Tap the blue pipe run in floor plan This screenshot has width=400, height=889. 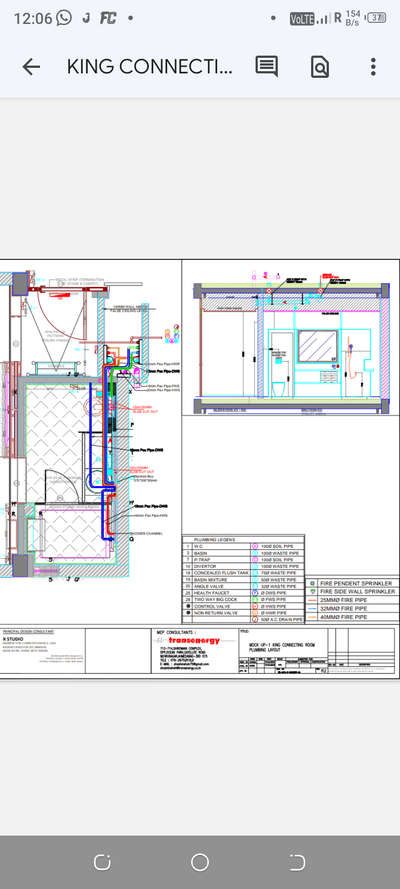[x=91, y=431]
